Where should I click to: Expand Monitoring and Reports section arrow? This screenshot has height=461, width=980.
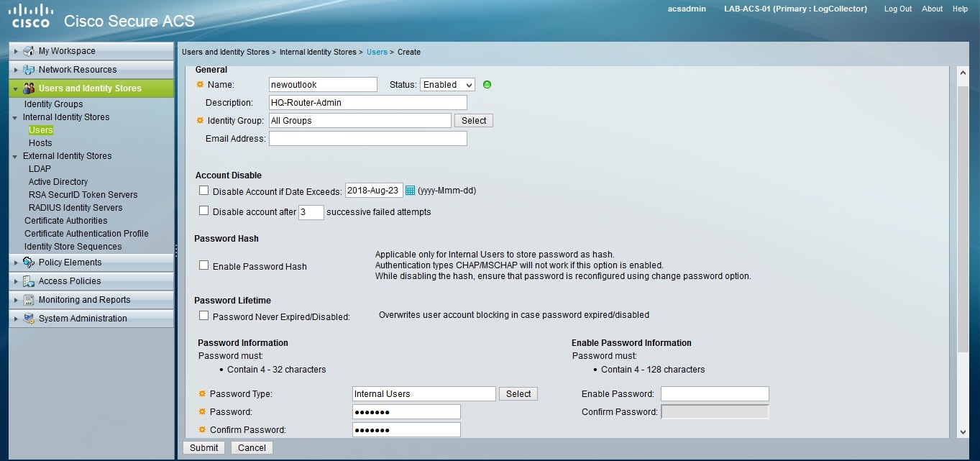click(x=16, y=300)
